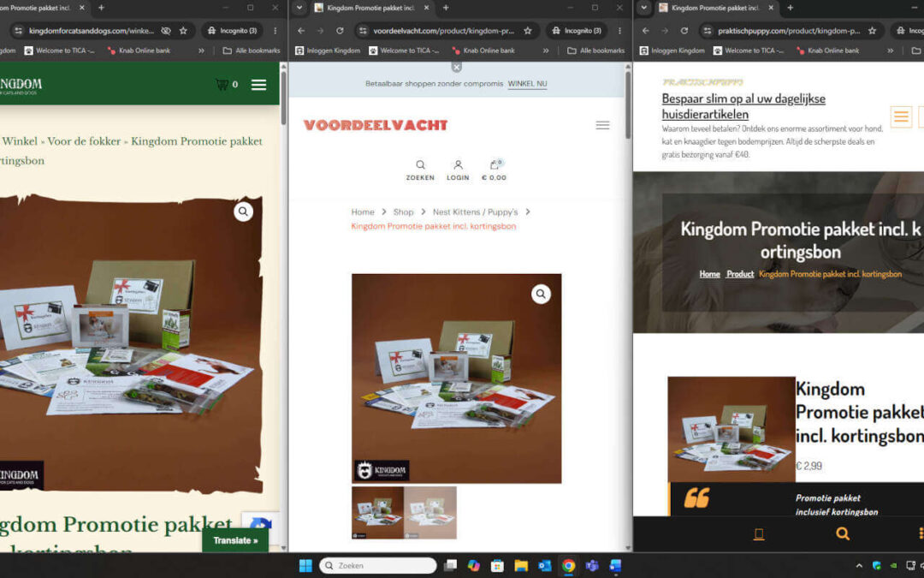Open Welcome to TICA bookmark in voordeelvacht window
This screenshot has width=924, height=578.
pos(404,51)
